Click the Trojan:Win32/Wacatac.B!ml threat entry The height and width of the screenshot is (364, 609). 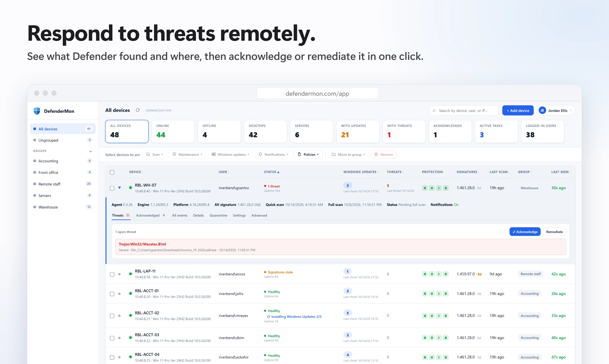[x=340, y=247]
